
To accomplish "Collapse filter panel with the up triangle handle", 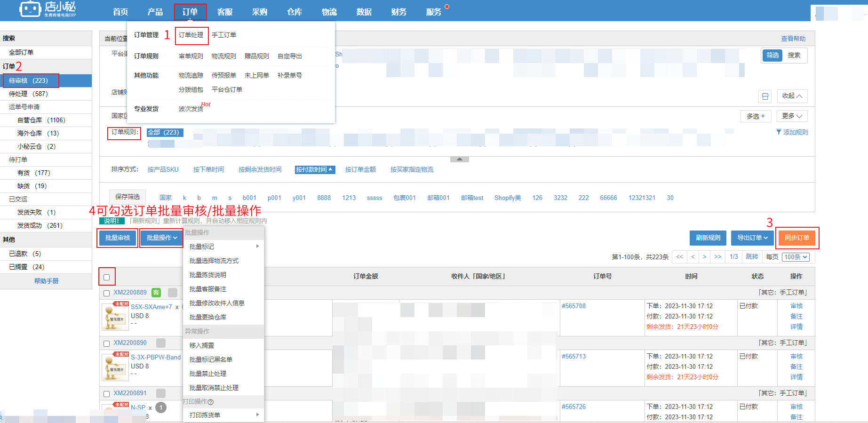I will (459, 160).
